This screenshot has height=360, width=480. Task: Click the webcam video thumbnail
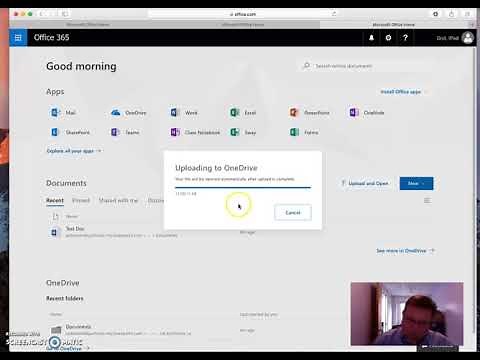click(407, 314)
